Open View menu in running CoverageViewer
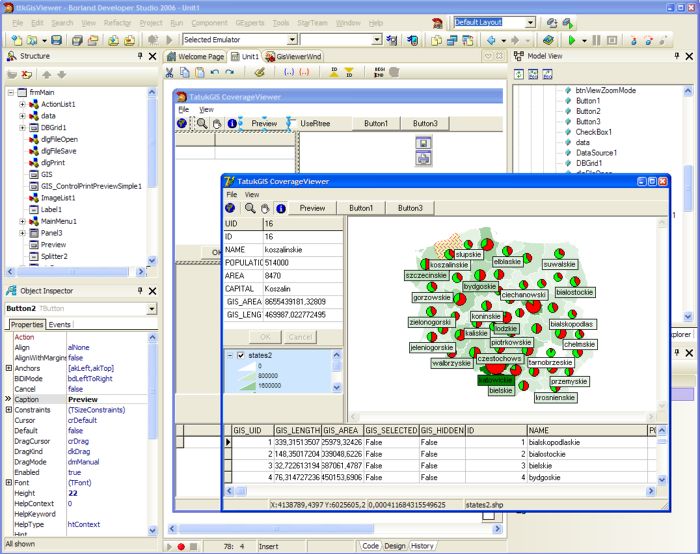700x554 pixels. (x=252, y=195)
